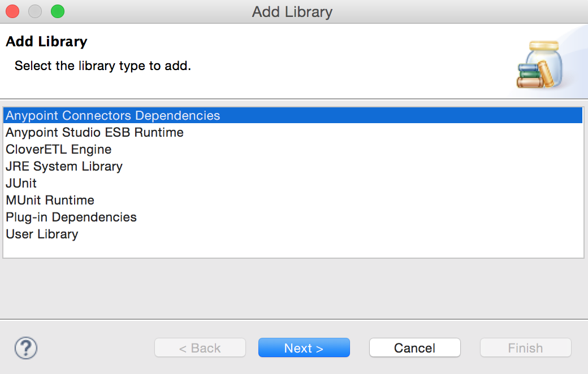Select Anypoint Studio ESB Runtime
588x374 pixels.
point(94,132)
